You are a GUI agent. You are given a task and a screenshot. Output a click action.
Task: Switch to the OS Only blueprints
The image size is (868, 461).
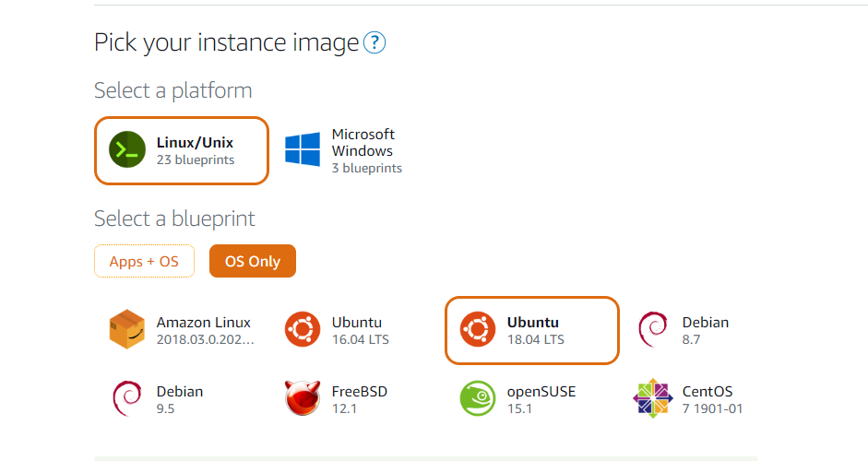pos(253,262)
